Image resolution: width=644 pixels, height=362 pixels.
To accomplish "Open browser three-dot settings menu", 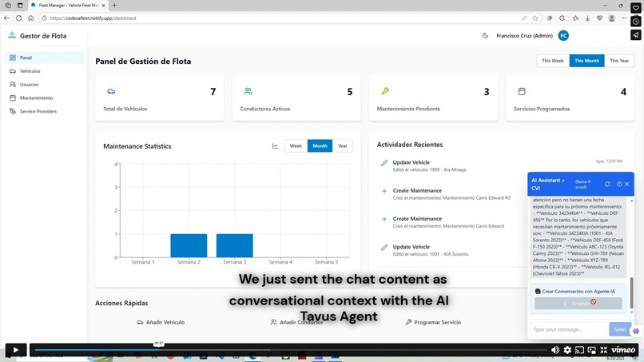I will click(x=623, y=18).
